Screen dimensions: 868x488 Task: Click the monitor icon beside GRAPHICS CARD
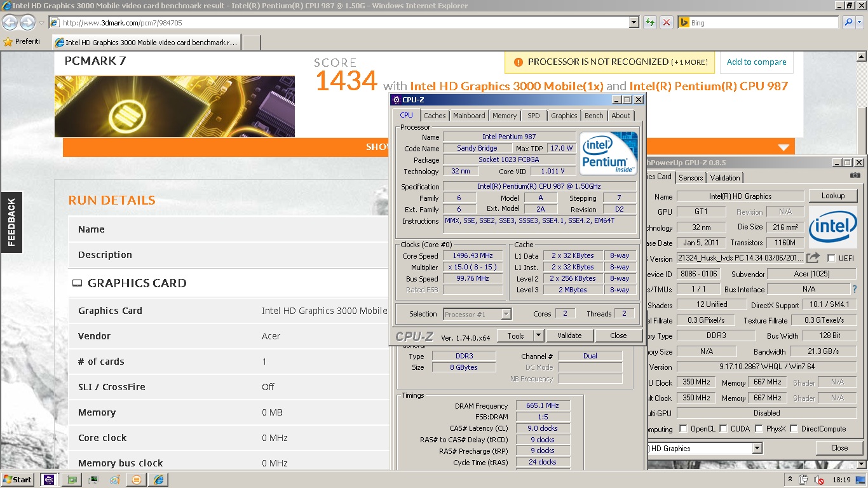tap(77, 283)
